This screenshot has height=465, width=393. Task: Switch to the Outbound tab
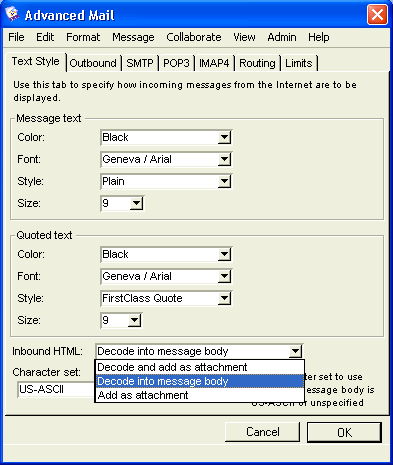click(93, 63)
